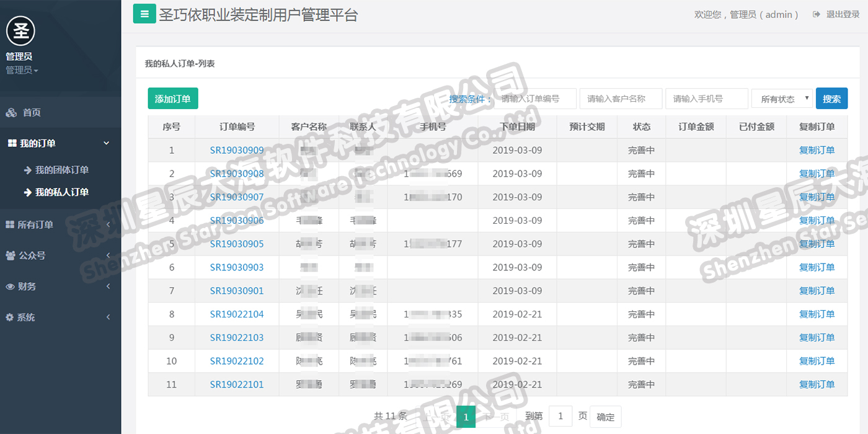Click the blue 搜索 button
Viewport: 868px width, 434px height.
point(831,99)
